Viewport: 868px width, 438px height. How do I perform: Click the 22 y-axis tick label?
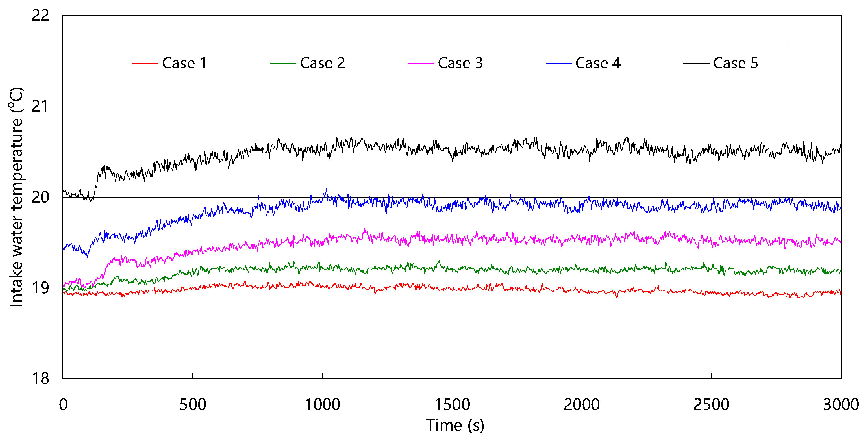[40, 16]
